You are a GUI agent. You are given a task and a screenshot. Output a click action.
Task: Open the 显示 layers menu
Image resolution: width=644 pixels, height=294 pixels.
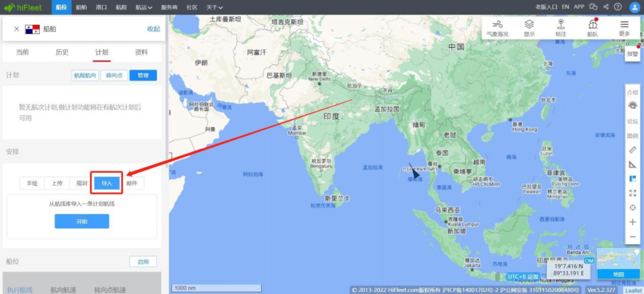529,28
